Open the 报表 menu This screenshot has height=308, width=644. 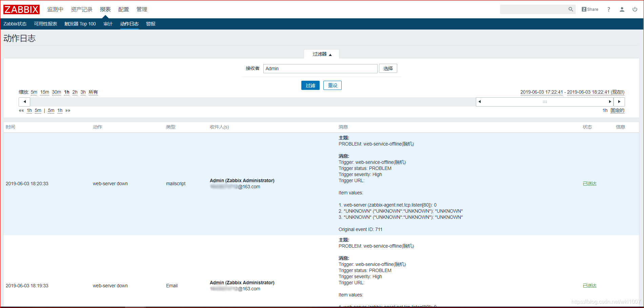click(105, 9)
